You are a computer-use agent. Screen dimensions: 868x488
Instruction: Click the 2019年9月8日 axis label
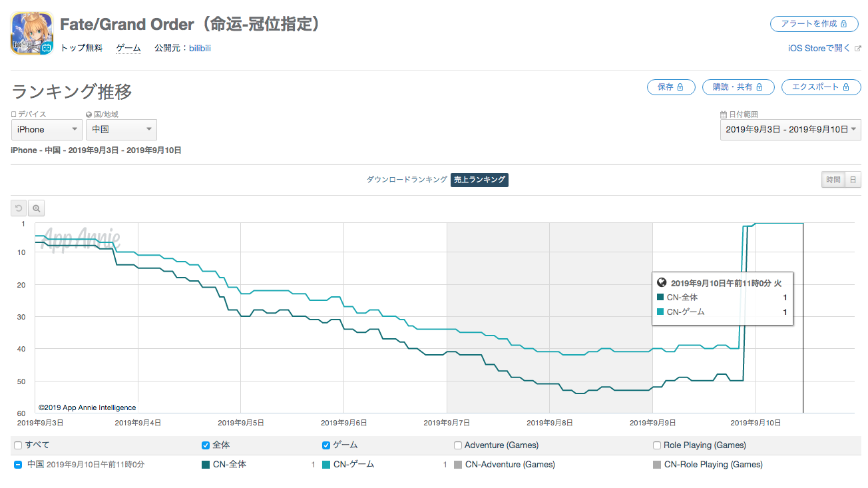tap(550, 422)
